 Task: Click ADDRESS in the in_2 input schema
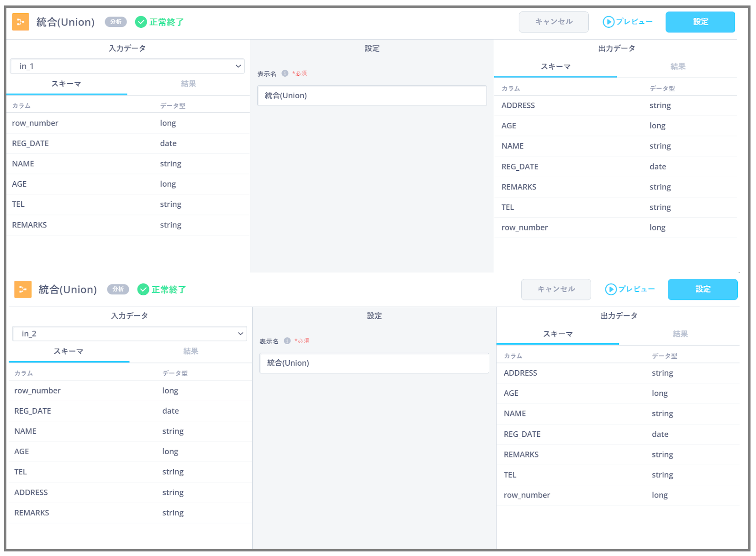[31, 493]
